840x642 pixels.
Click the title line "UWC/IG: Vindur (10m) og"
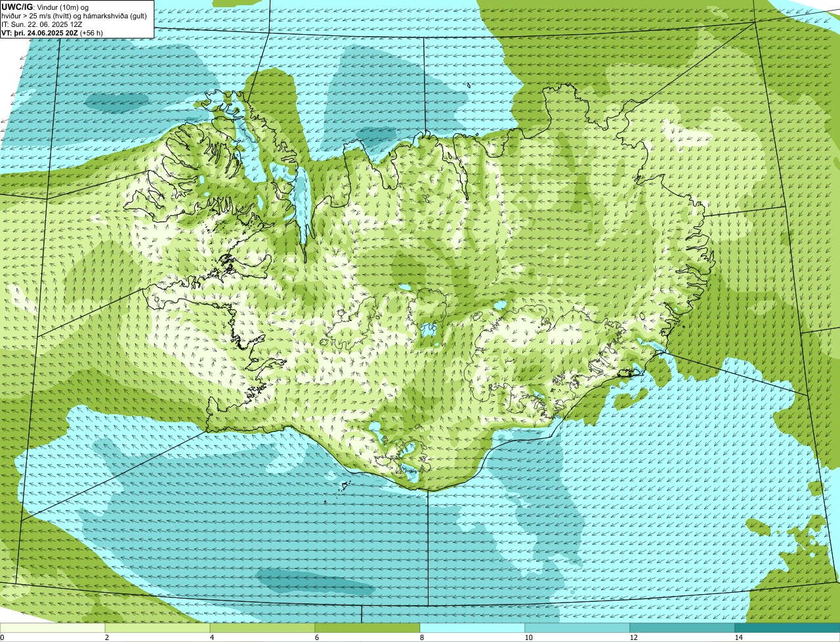coord(45,7)
